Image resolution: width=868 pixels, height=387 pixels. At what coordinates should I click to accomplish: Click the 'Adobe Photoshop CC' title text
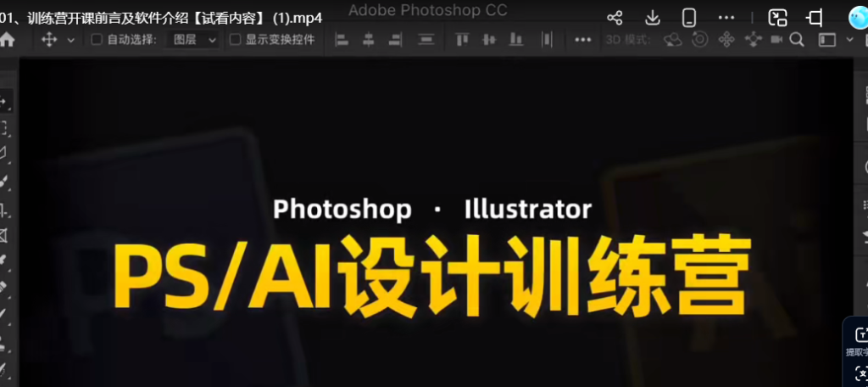pyautogui.click(x=428, y=10)
